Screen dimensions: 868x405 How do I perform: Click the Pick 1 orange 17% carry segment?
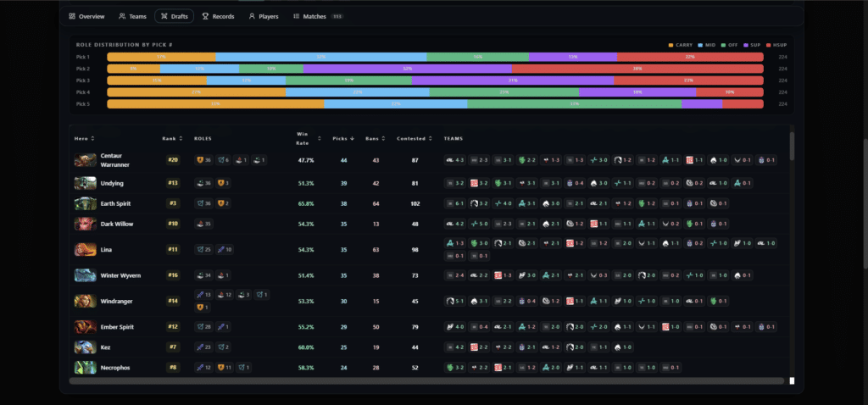point(161,57)
